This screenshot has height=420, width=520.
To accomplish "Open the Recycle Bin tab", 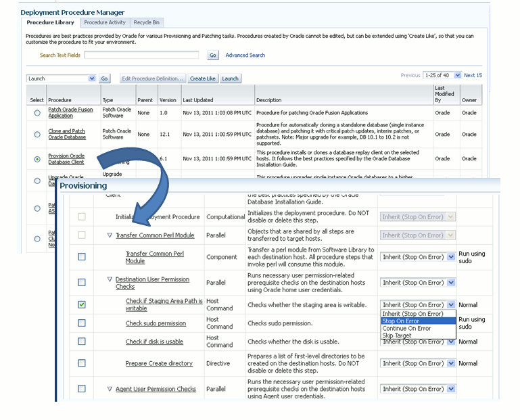I will [x=147, y=22].
